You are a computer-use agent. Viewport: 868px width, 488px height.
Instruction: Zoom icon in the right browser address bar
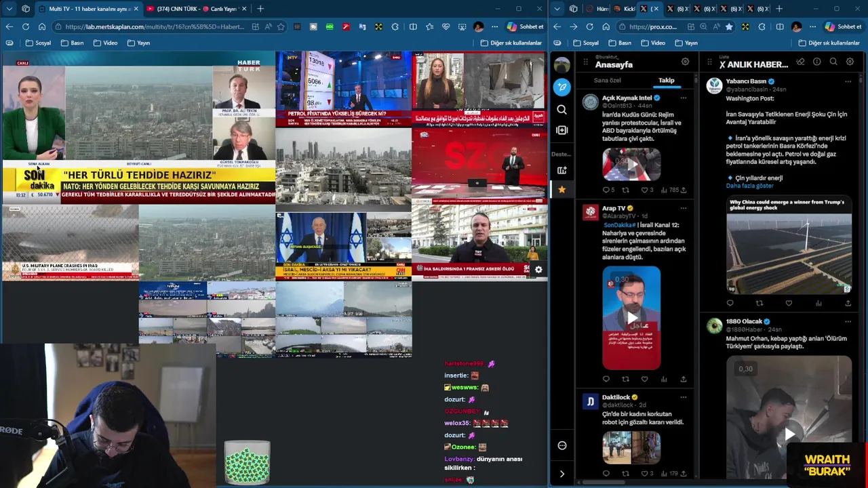[x=704, y=26]
